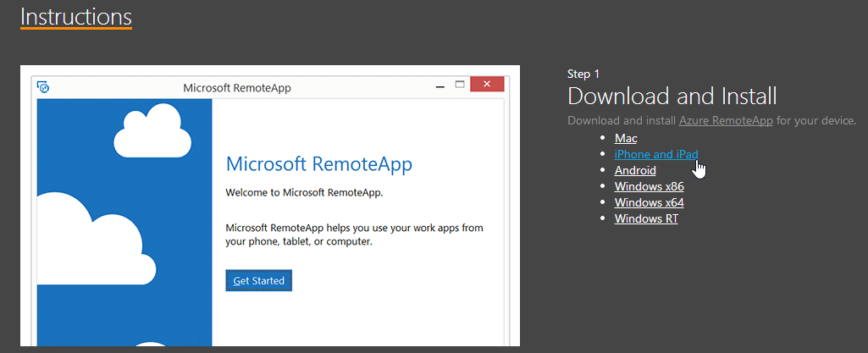Click the RemoteApp title bar app icon
Image resolution: width=868 pixels, height=353 pixels.
pos(43,87)
